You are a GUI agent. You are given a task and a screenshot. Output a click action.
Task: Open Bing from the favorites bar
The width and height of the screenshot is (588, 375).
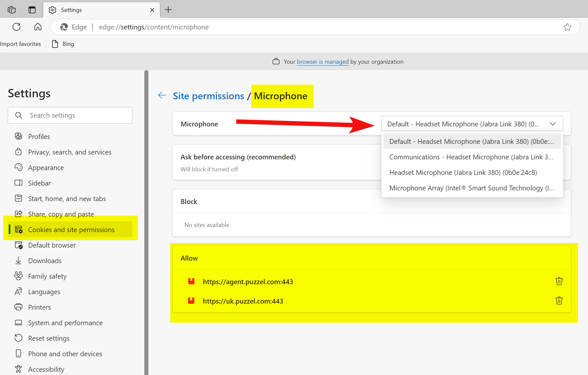pos(68,44)
